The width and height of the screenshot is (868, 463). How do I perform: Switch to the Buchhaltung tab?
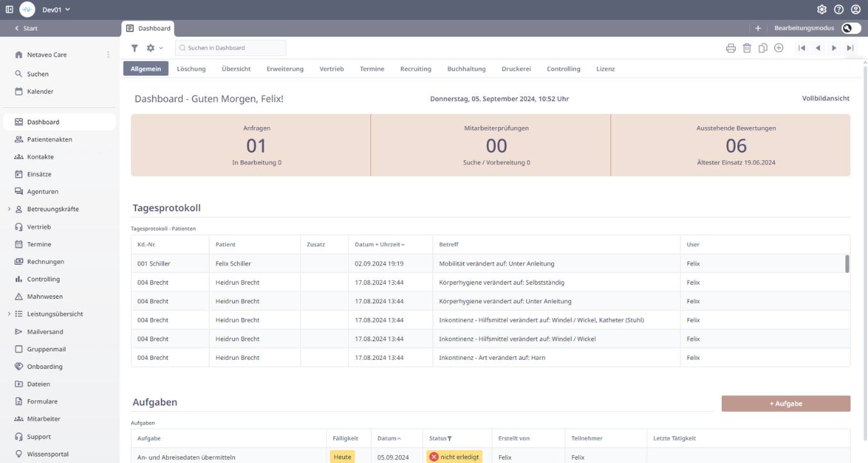(x=466, y=69)
